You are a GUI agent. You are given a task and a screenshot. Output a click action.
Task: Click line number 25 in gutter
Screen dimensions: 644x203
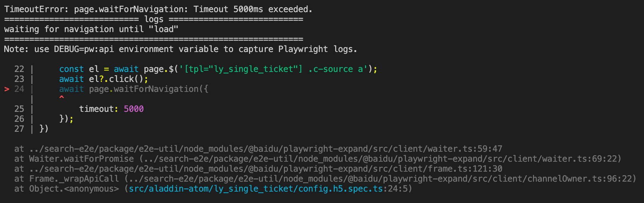tap(19, 109)
